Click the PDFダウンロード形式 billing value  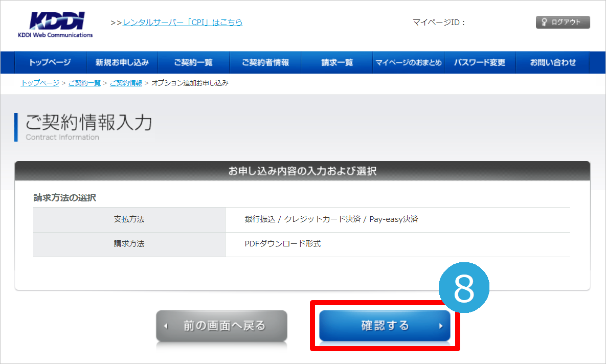coord(283,244)
